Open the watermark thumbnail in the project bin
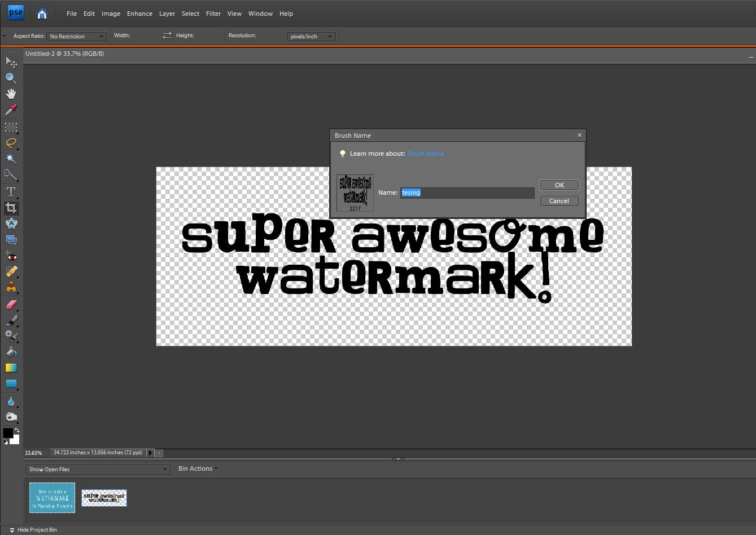756x535 pixels. coord(104,498)
